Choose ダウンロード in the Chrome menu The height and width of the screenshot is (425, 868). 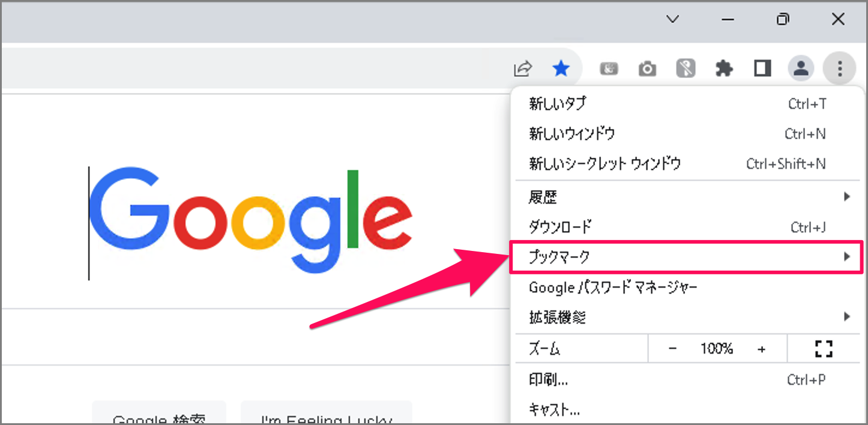click(x=559, y=226)
